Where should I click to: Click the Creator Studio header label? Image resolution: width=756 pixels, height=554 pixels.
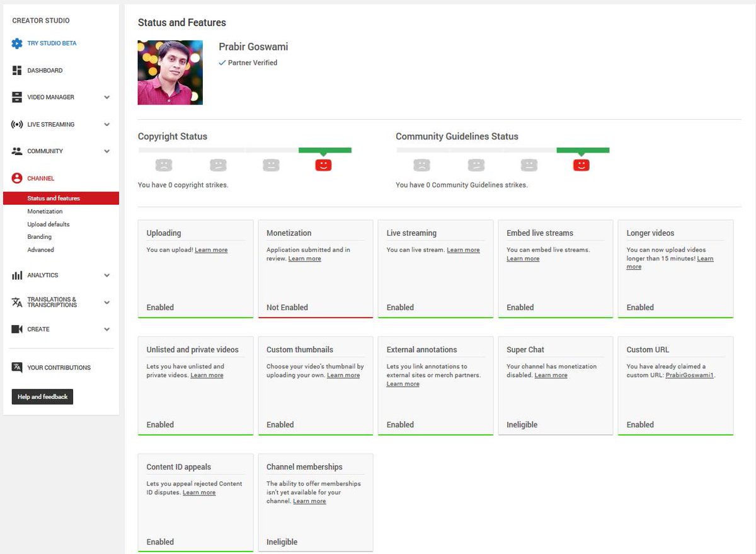pos(41,21)
